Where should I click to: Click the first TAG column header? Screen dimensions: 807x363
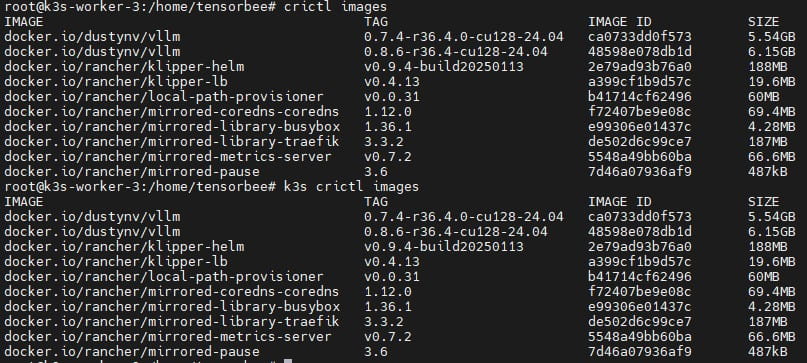pyautogui.click(x=376, y=22)
